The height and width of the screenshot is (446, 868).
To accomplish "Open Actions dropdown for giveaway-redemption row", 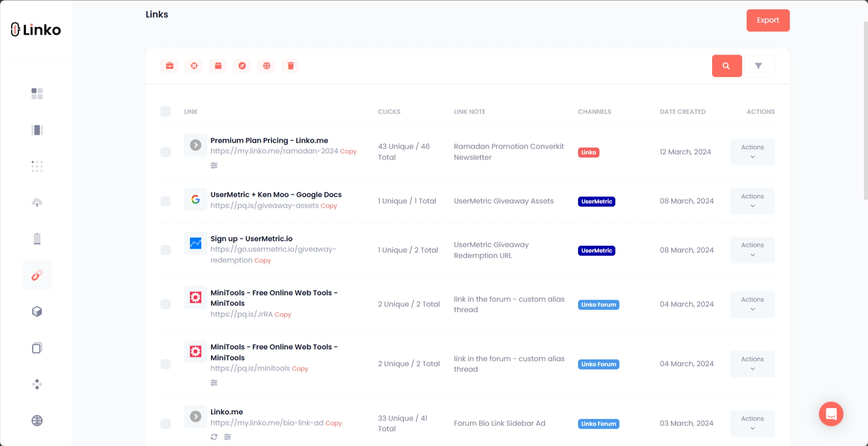I will (x=753, y=250).
